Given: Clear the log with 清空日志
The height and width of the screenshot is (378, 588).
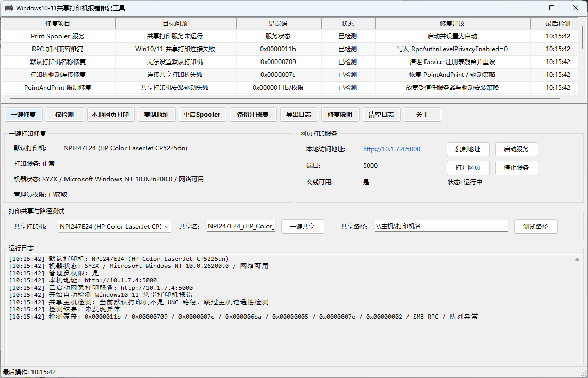Looking at the screenshot, I should click(x=381, y=115).
